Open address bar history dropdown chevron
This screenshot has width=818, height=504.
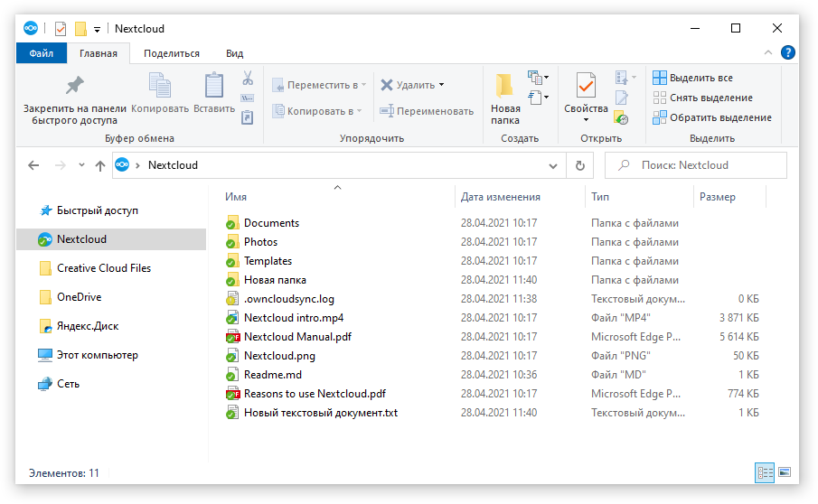coord(553,165)
